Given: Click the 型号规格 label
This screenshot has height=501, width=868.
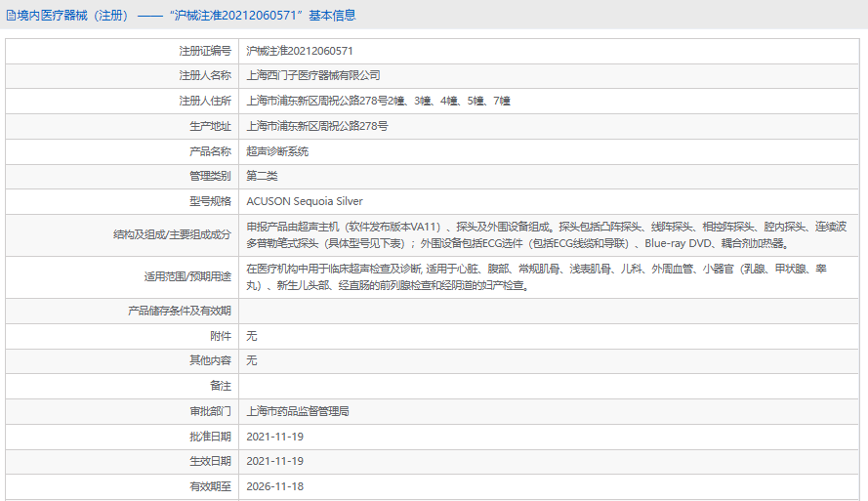Looking at the screenshot, I should click(x=210, y=201).
